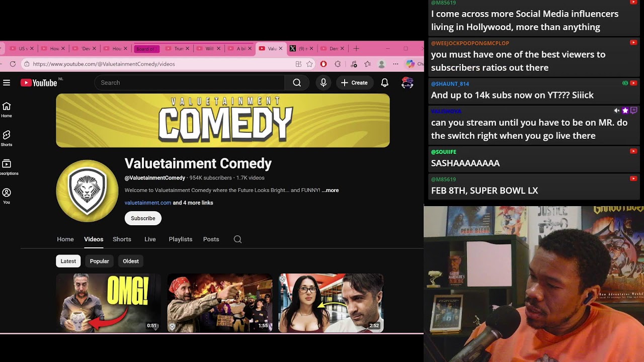644x362 pixels.
Task: Click chat message 'FEB 8TH, SUPER BOWL LX'
Action: (x=485, y=191)
